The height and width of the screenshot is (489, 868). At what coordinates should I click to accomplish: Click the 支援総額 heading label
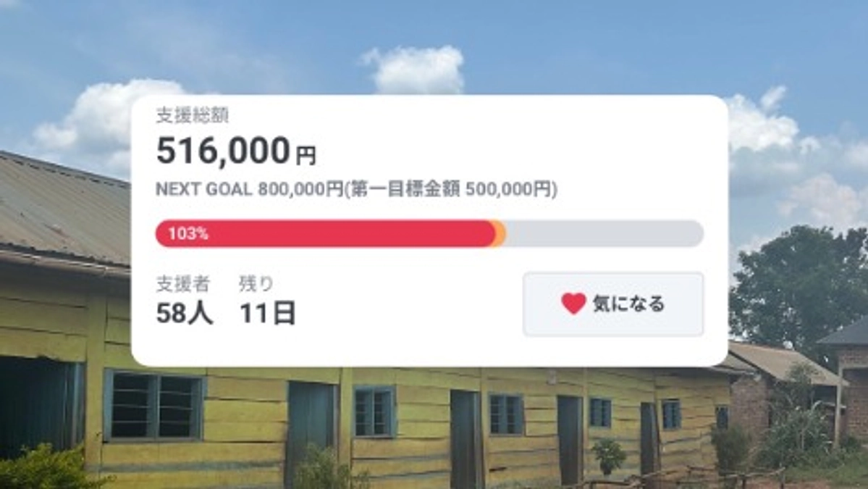193,115
